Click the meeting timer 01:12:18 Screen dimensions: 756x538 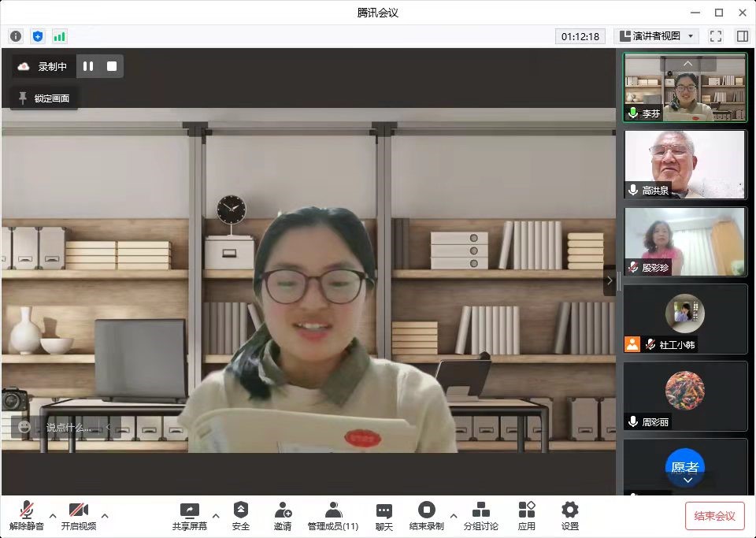click(x=580, y=36)
